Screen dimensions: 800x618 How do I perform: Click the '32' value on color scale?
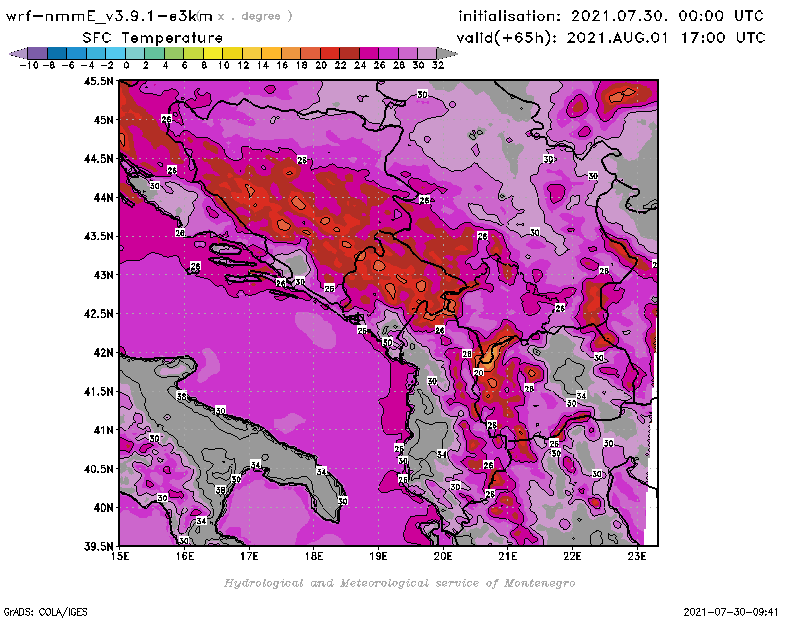click(x=438, y=65)
